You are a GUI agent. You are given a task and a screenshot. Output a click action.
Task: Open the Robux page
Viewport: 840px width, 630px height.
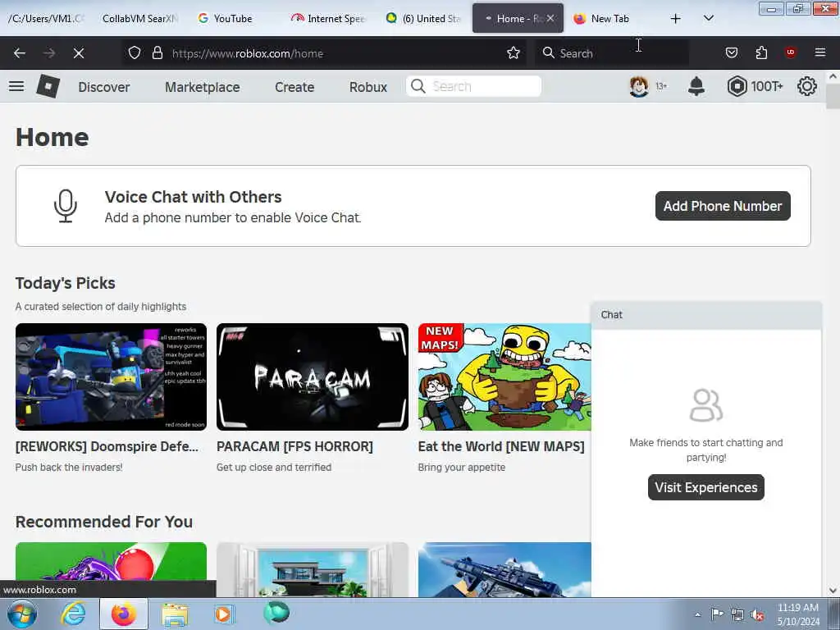[368, 87]
